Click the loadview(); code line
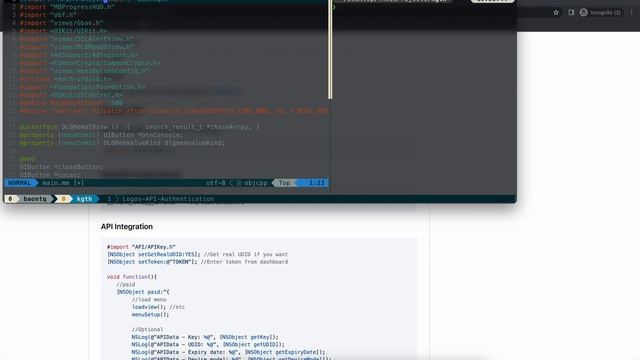The height and width of the screenshot is (360, 640). click(158, 307)
